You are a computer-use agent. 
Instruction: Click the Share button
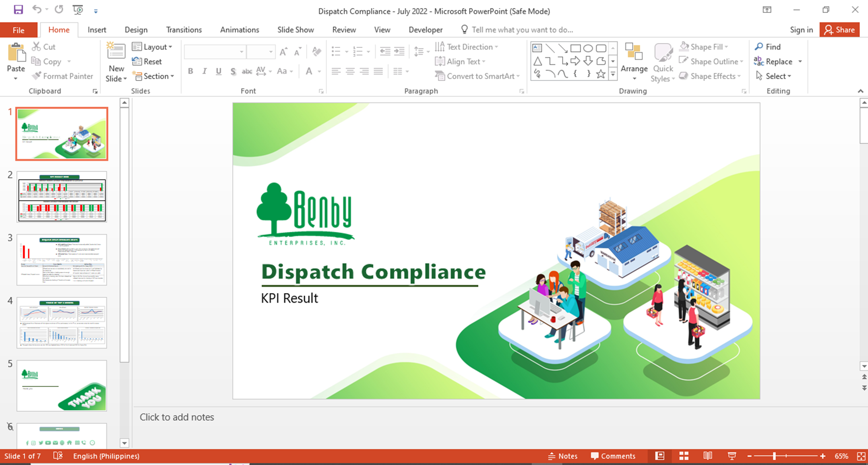(839, 30)
